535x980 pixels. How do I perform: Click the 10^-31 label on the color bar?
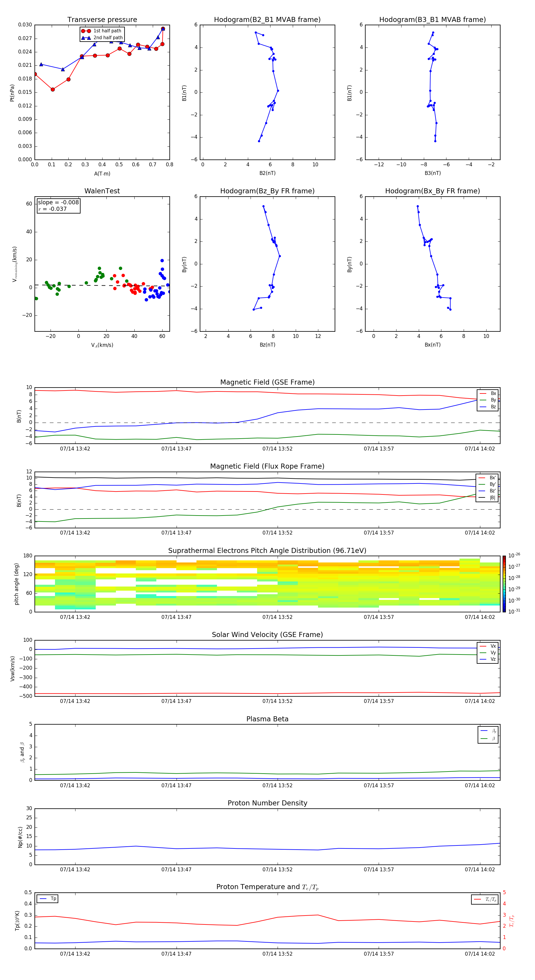(514, 611)
